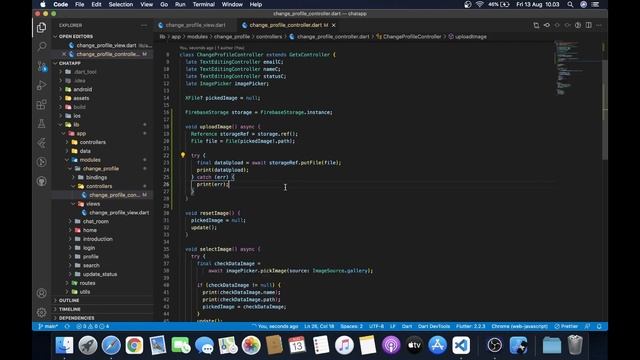Click Flutter: 2.2.3 version in status bar
Image resolution: width=640 pixels, height=360 pixels.
click(x=471, y=327)
